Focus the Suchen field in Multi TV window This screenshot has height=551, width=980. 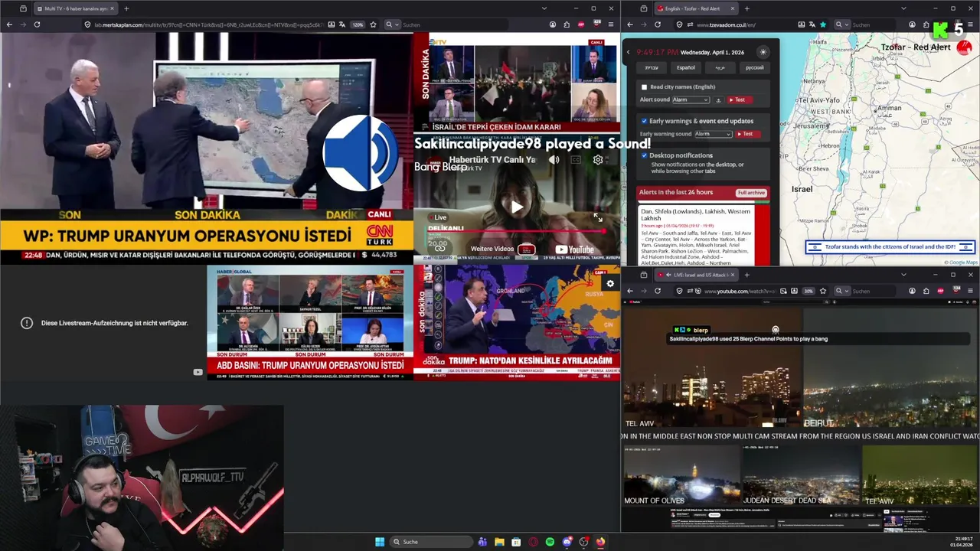point(453,24)
